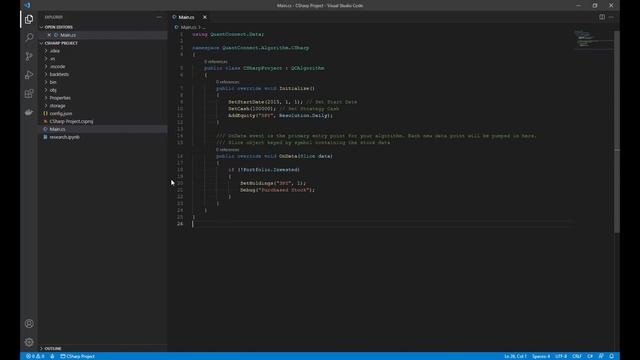Image resolution: width=640 pixels, height=360 pixels.
Task: Click the C# language mode indicator
Action: 590,356
